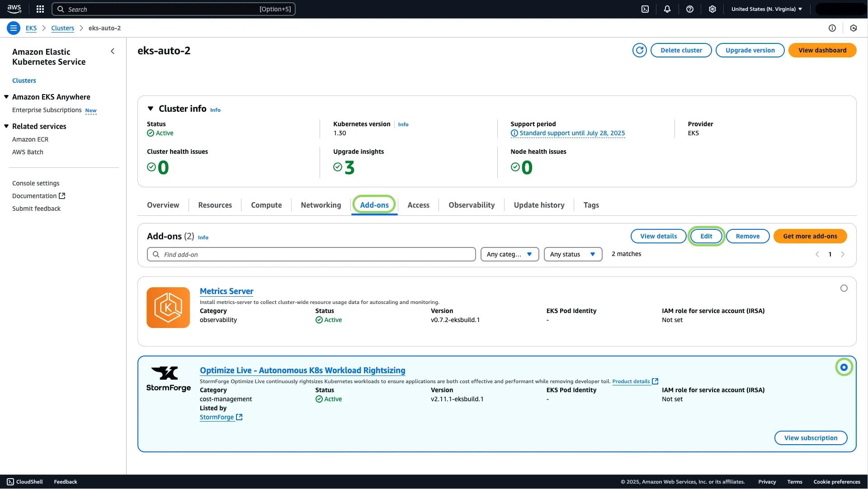Click the Metrics Server Kubernetes logo
This screenshot has width=868, height=489.
tap(168, 308)
